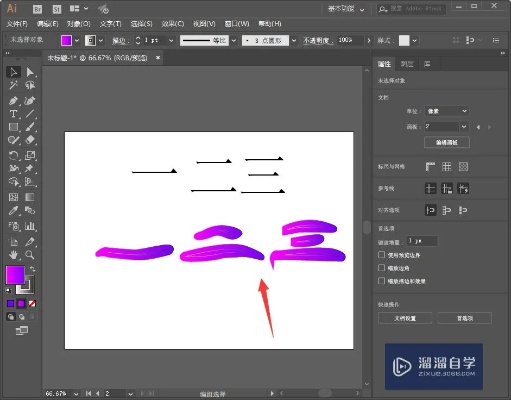Screen dimensions: 511x400
Task: Select the Paintbrush tool
Action: (x=30, y=127)
